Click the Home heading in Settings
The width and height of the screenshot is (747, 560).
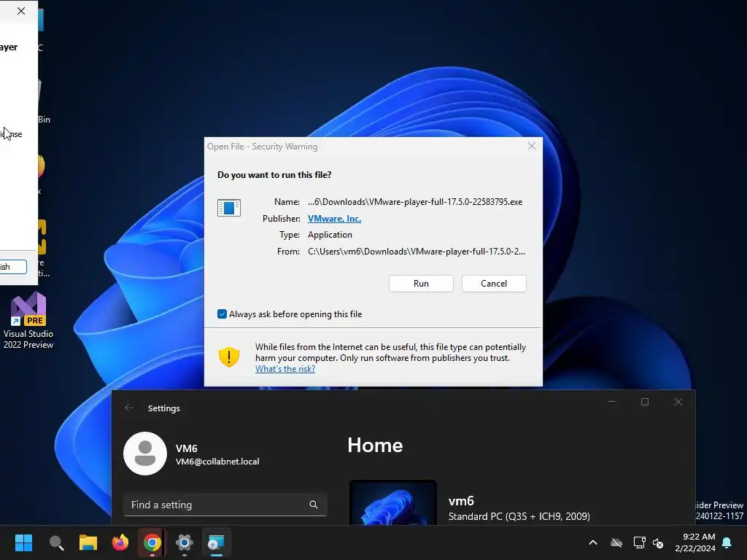pos(375,446)
